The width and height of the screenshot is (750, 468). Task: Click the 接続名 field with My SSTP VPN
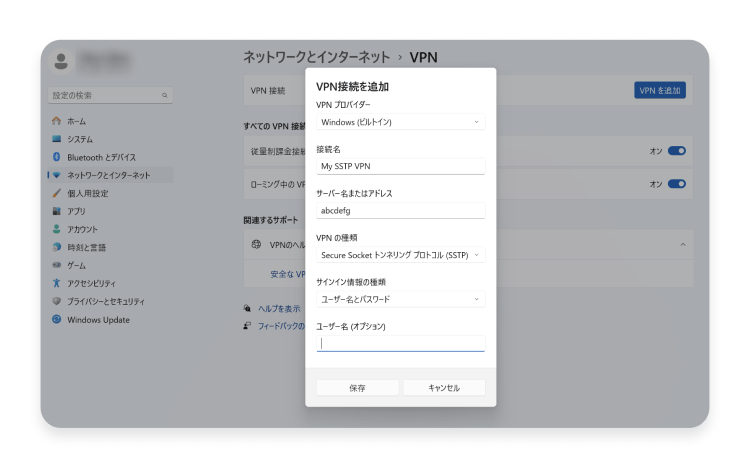[400, 166]
